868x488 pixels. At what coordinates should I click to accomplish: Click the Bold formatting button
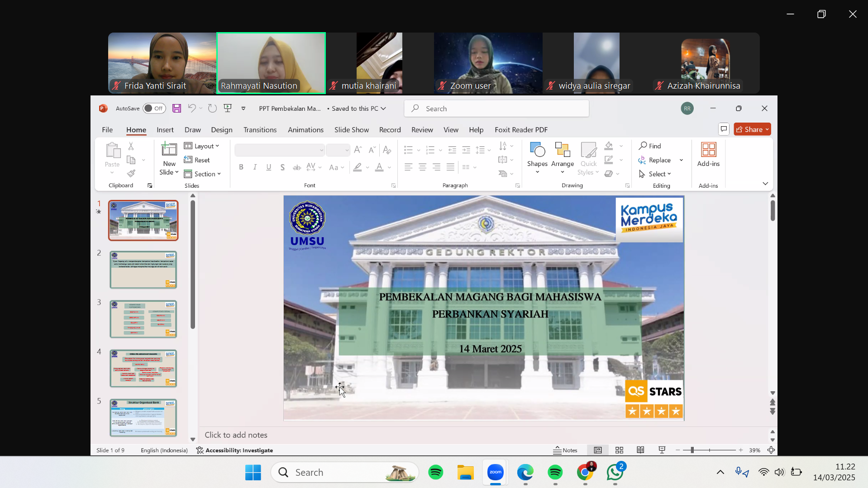(241, 167)
